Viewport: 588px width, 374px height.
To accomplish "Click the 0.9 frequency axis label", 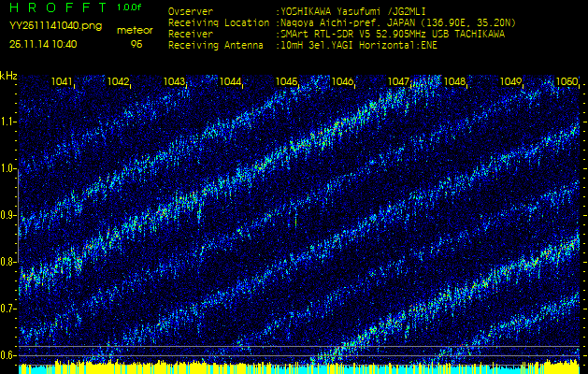I will tap(8, 215).
